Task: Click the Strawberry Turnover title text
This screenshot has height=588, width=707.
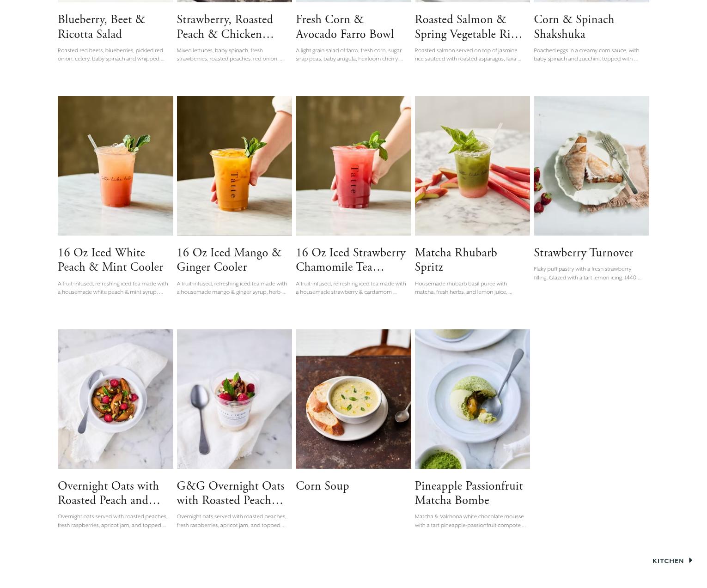Action: click(x=584, y=253)
